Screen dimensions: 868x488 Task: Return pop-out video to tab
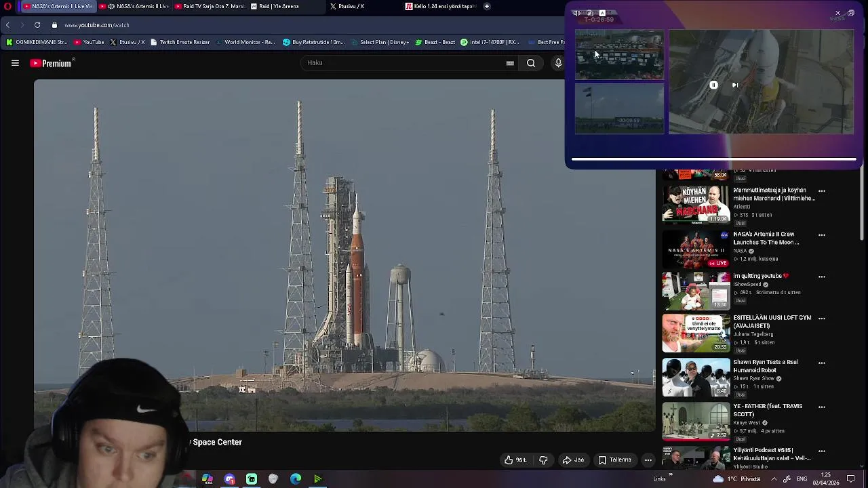click(x=850, y=13)
